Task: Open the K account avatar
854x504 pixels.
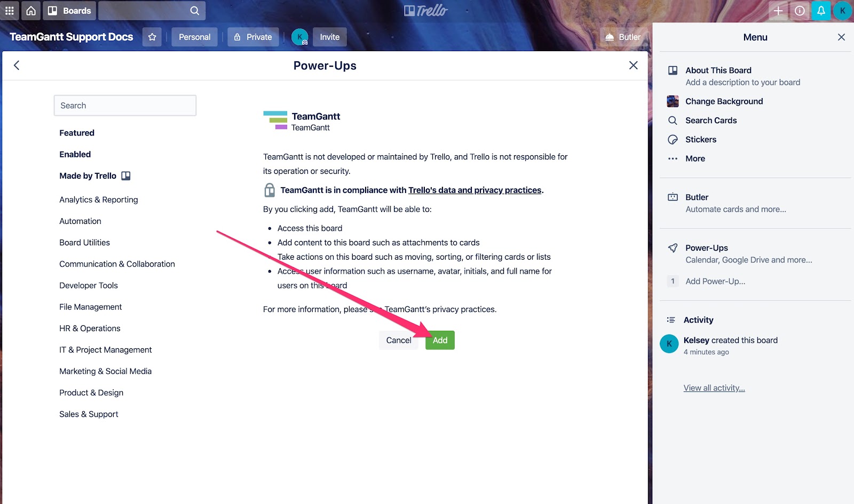Action: tap(842, 11)
